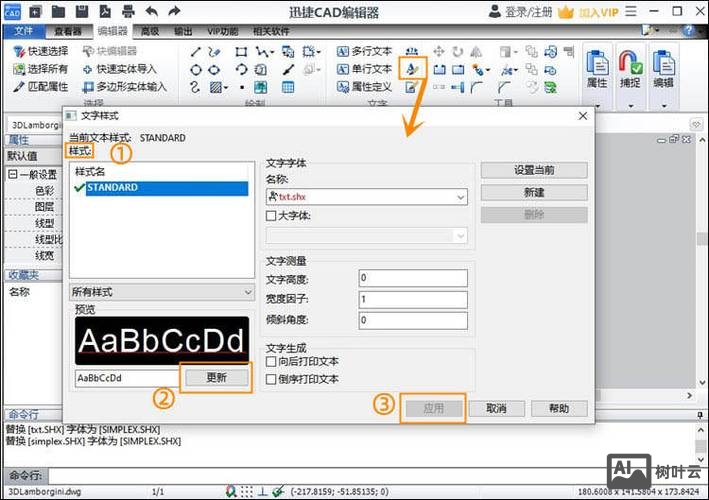Expand the Edit (编辑) button dropdown arrow
The width and height of the screenshot is (709, 500).
663,106
